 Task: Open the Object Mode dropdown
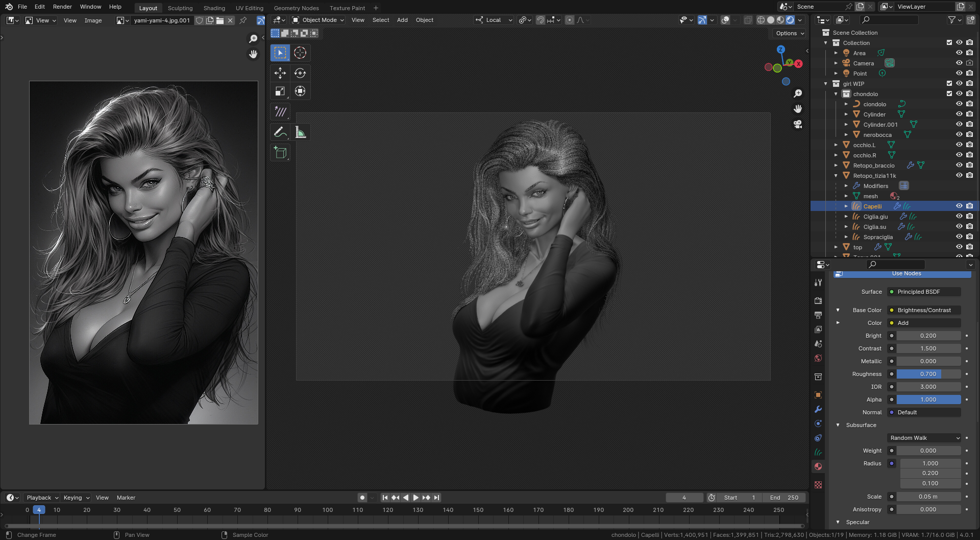coord(318,20)
